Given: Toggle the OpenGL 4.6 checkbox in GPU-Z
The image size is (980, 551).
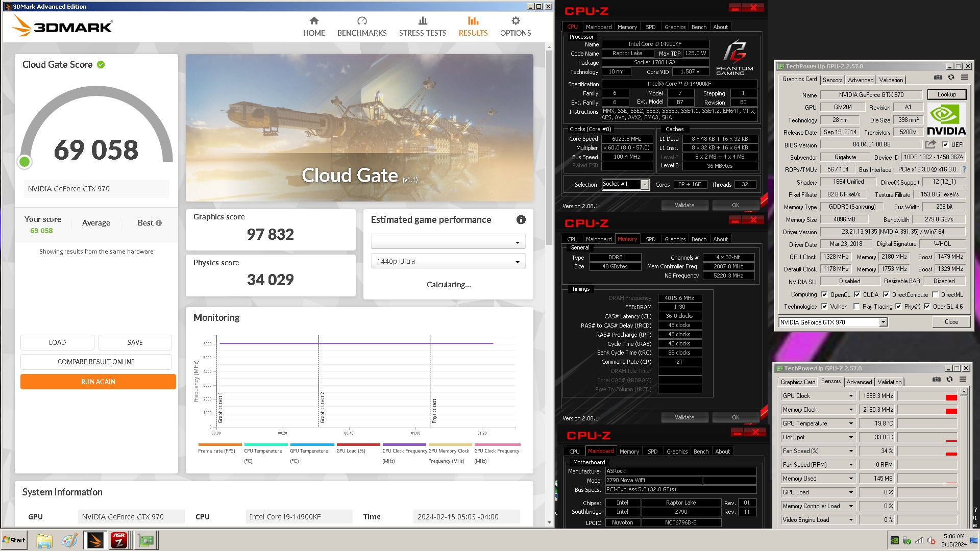Looking at the screenshot, I should coord(927,307).
